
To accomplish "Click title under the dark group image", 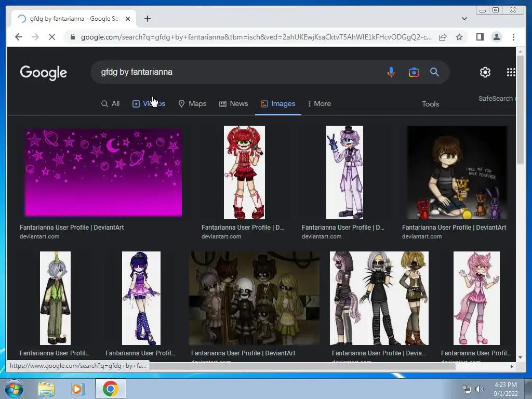I will pos(243,353).
